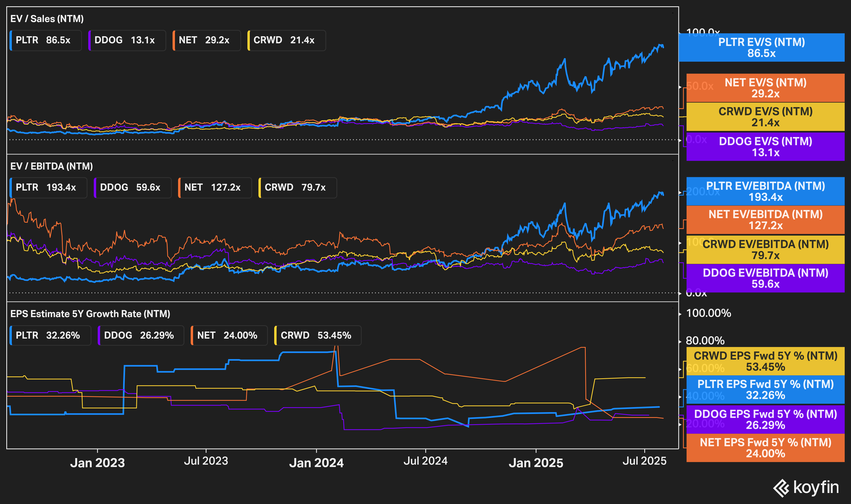Click PLTR 86.5x legend chip in EV/Sales
The image size is (851, 504).
click(45, 40)
